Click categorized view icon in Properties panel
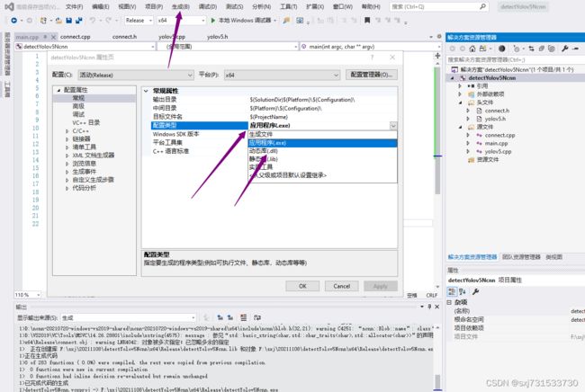The height and width of the screenshot is (392, 585). click(x=452, y=291)
